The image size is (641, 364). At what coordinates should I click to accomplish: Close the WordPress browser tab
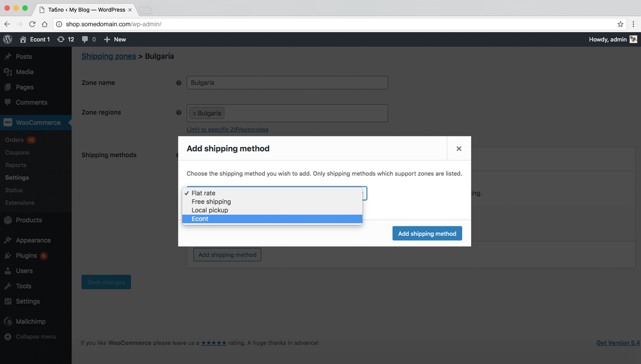130,10
